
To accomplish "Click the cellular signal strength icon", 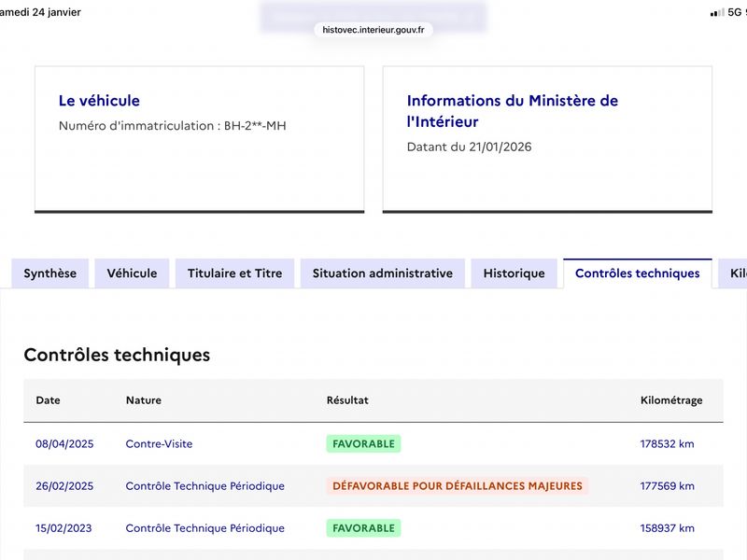I will click(717, 12).
